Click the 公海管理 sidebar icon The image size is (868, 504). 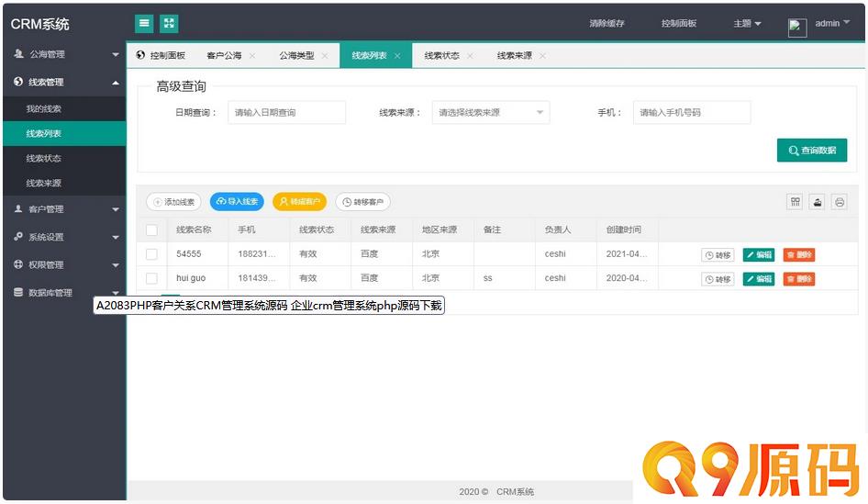(19, 54)
